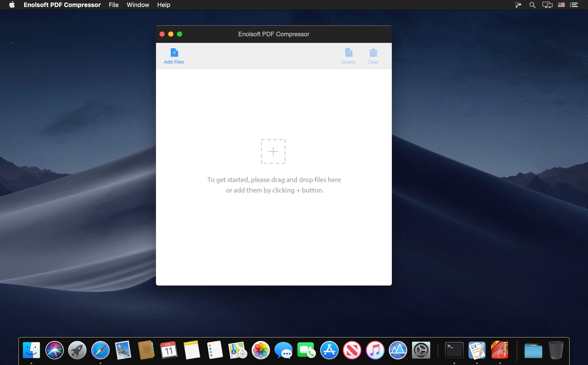Viewport: 588px width, 365px height.
Task: Open the Enolsoft PDF Compressor app menu
Action: coord(62,5)
